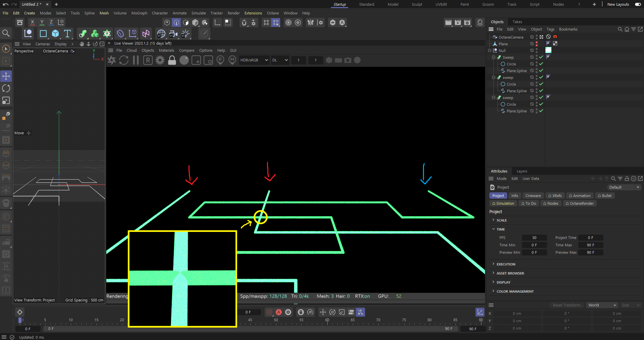Screen dimensions: 644x340
Task: Open the search magnifier at top left
Action: click(x=6, y=33)
